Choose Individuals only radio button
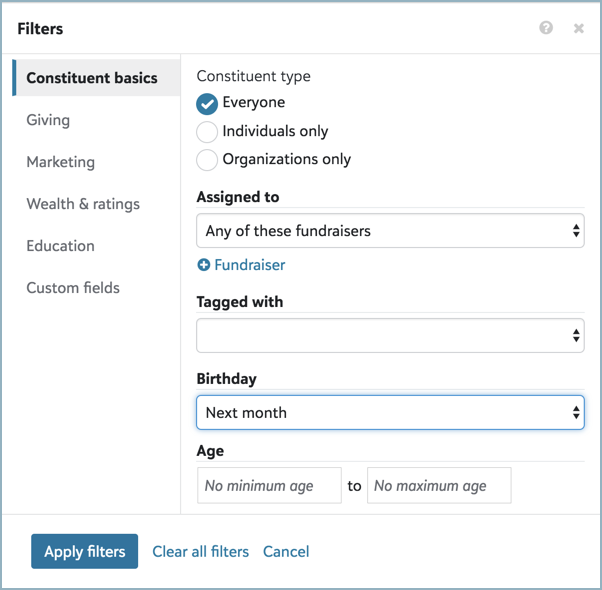 point(207,132)
